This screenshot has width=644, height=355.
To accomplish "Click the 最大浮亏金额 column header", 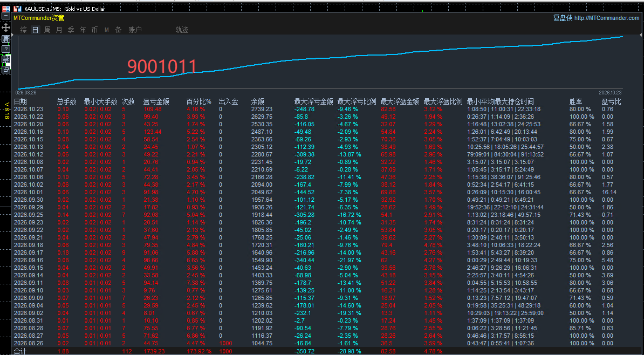I will tap(314, 101).
